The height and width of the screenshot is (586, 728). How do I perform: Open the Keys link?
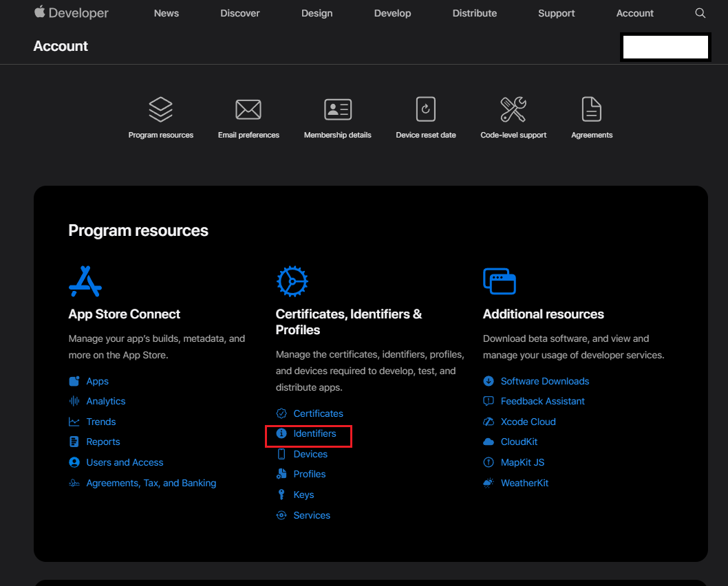pyautogui.click(x=303, y=495)
